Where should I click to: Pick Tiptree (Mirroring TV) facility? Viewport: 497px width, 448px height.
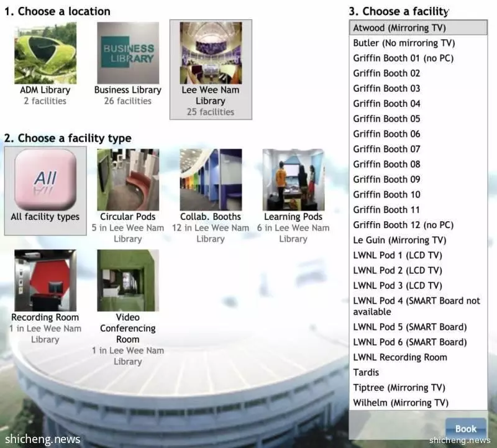coord(418,388)
